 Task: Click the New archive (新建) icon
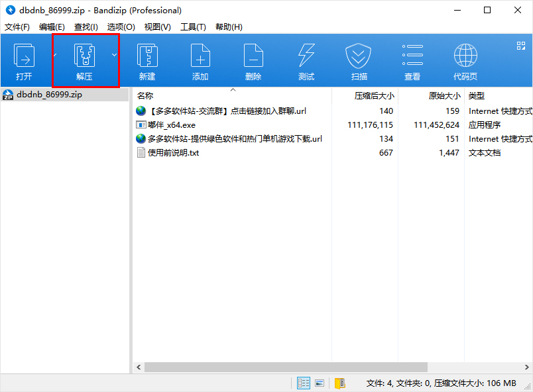pos(147,56)
